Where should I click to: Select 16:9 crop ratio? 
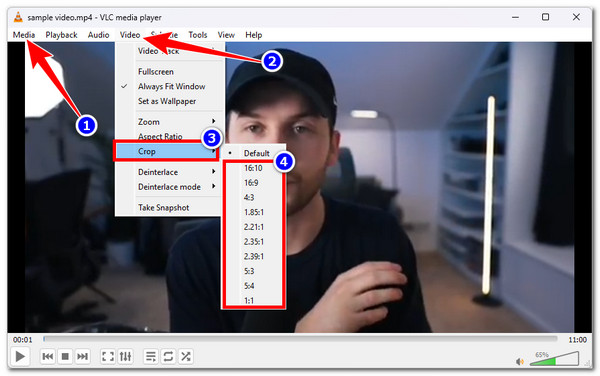coord(254,182)
